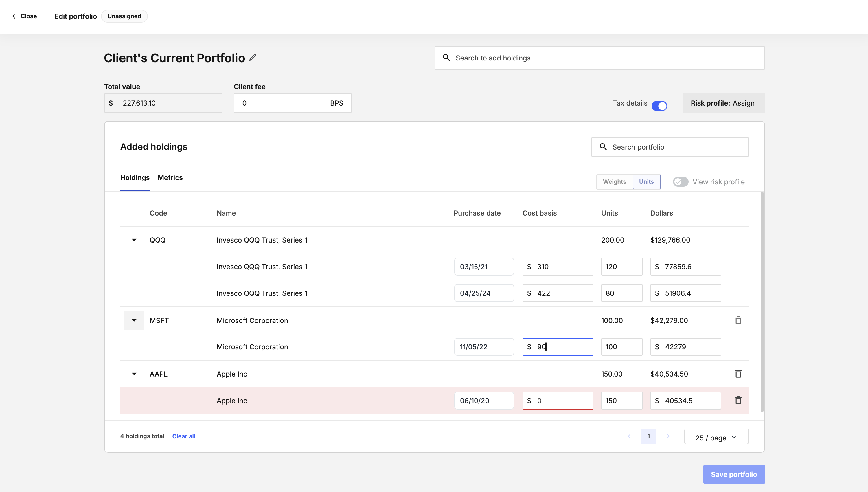Go to next page arrow
868x492 pixels.
668,436
